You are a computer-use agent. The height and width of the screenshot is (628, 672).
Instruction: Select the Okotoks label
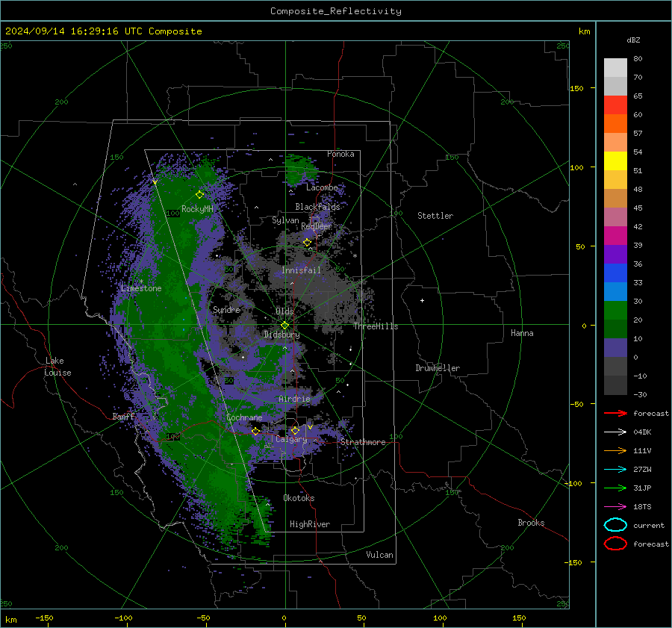tap(299, 498)
